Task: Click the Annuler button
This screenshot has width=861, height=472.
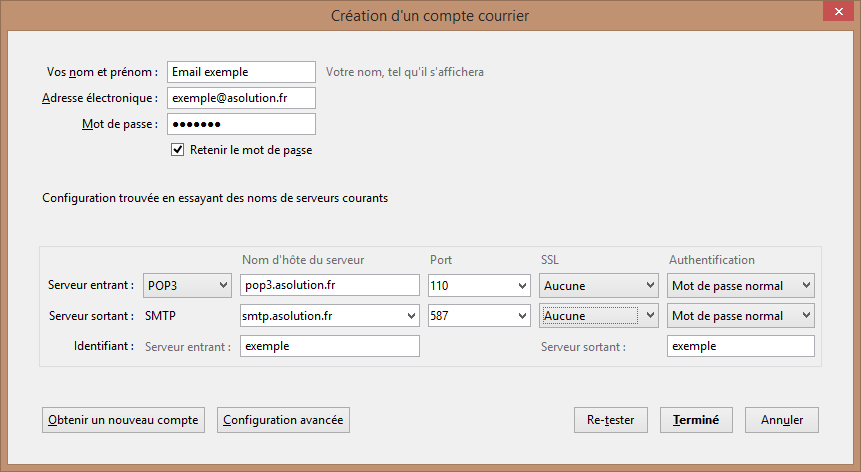Action: [782, 420]
